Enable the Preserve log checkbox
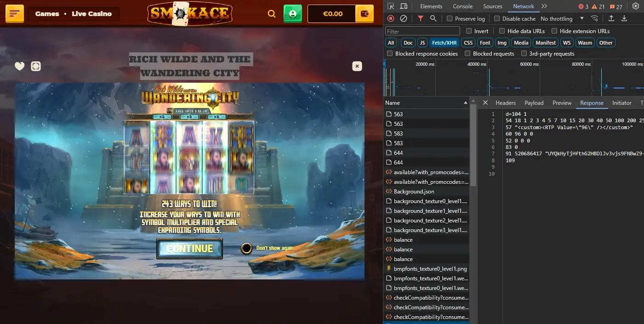 (x=450, y=19)
